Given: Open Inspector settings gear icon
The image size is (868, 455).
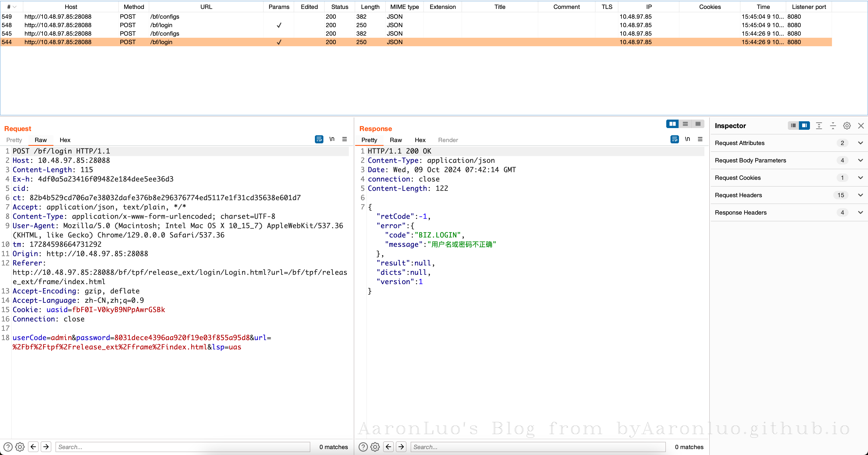Looking at the screenshot, I should click(847, 126).
